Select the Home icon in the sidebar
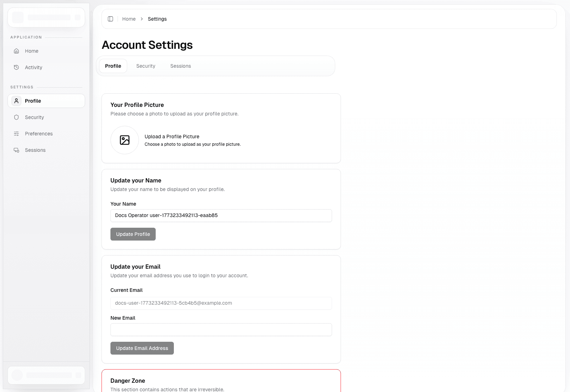 point(16,51)
